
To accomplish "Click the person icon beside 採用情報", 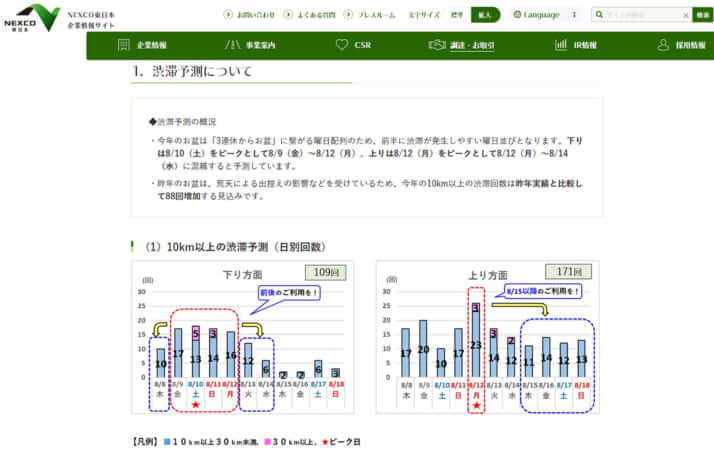I will coord(664,45).
